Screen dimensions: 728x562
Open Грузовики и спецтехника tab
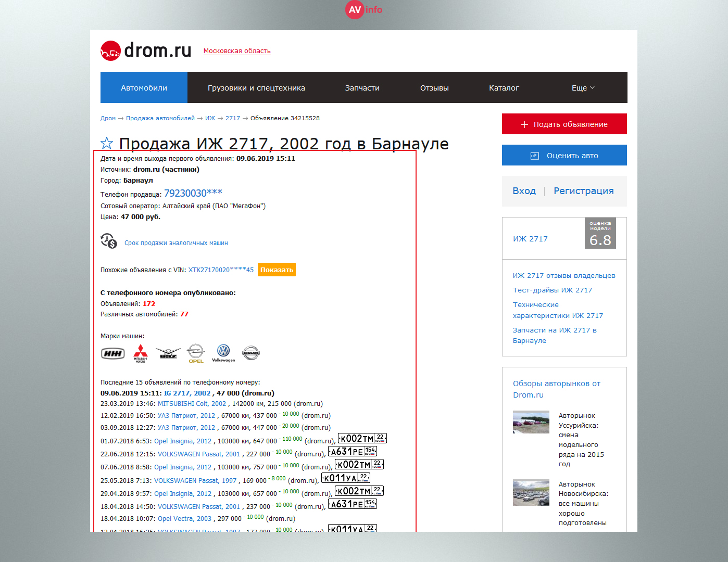click(x=256, y=87)
